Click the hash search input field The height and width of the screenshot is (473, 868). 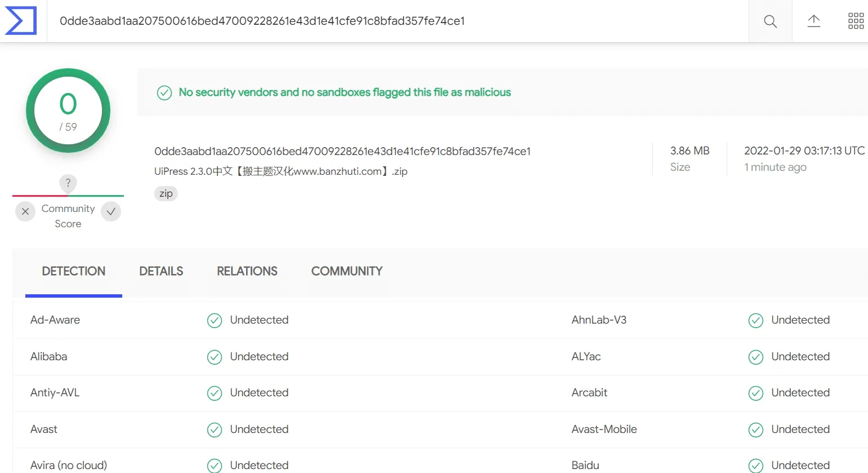(394, 21)
